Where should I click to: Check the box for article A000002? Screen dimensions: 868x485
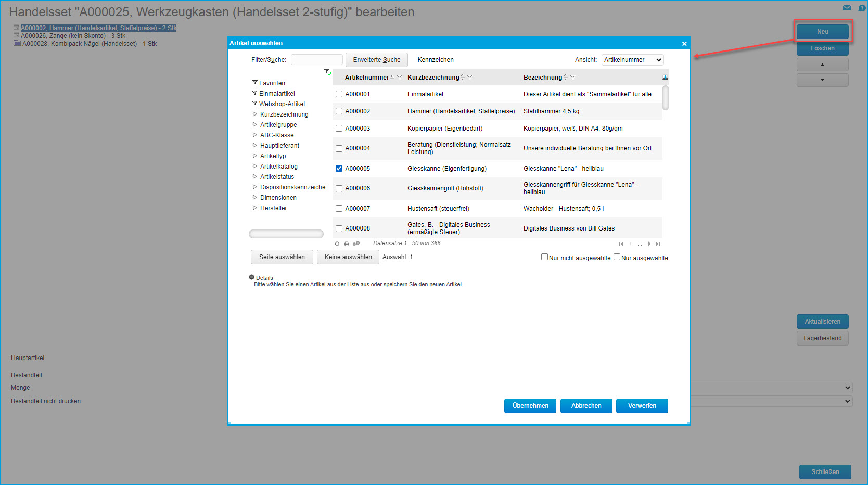tap(339, 111)
